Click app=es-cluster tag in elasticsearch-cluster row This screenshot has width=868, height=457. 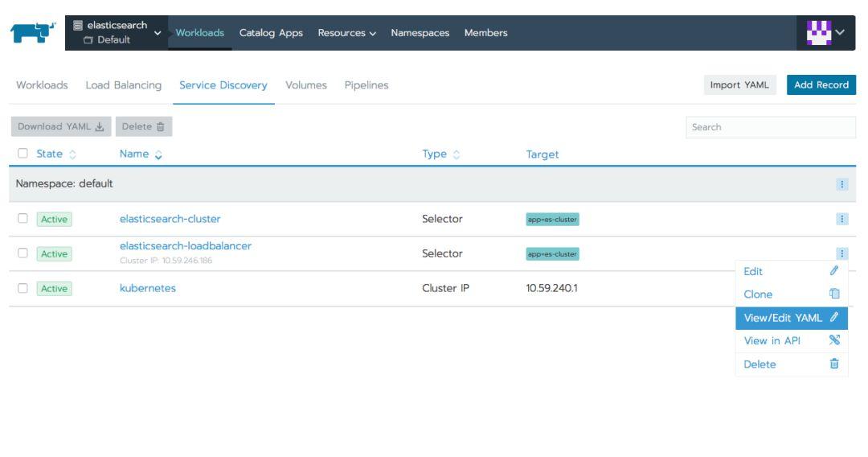point(552,220)
